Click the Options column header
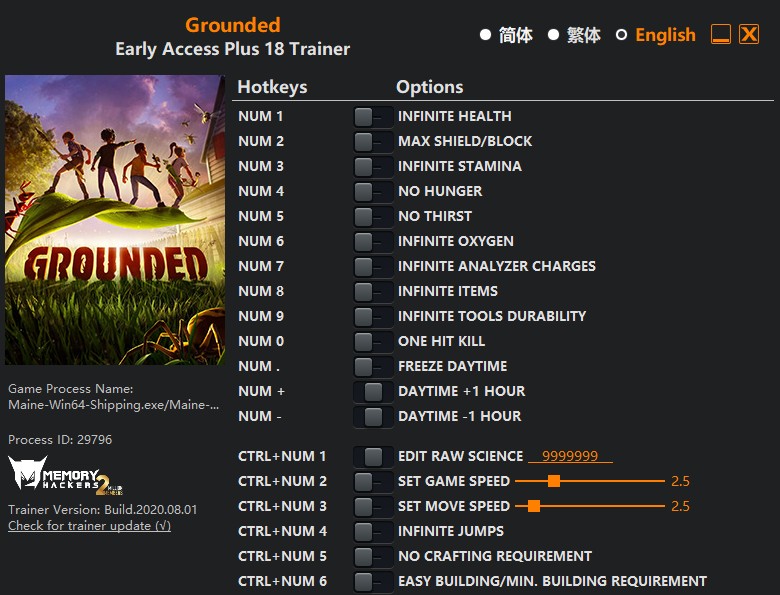 430,87
